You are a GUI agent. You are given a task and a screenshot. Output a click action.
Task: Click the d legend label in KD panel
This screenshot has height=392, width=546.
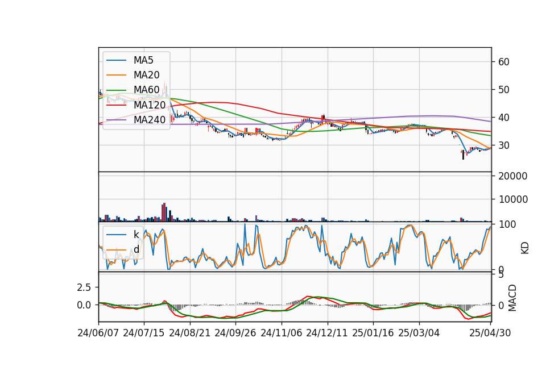coord(136,249)
